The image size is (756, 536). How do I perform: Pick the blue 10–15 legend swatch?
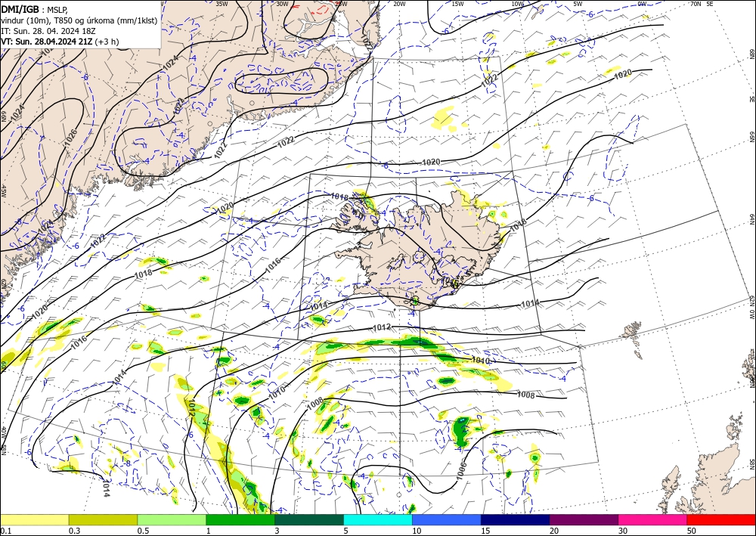pos(447,519)
